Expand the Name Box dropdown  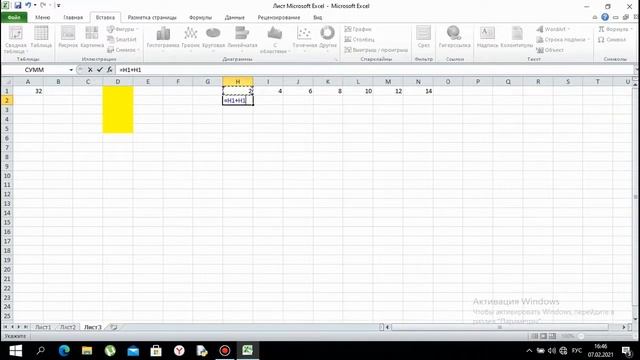(71, 70)
